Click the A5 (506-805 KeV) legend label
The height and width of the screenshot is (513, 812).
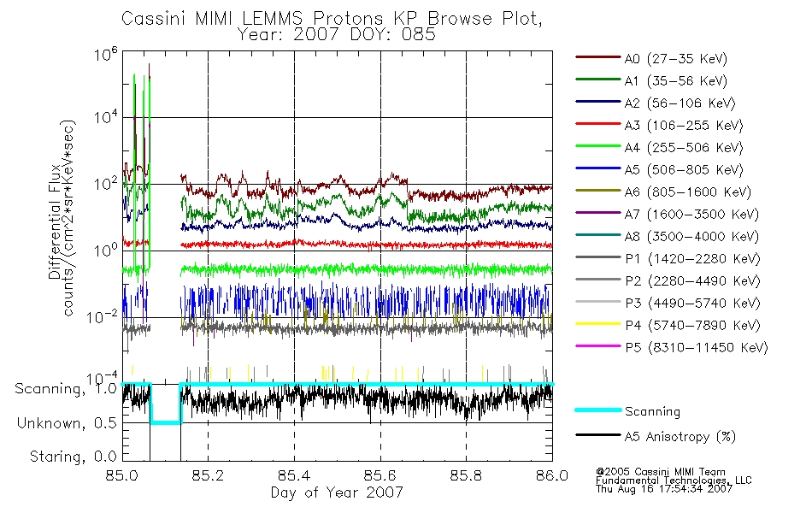(684, 170)
